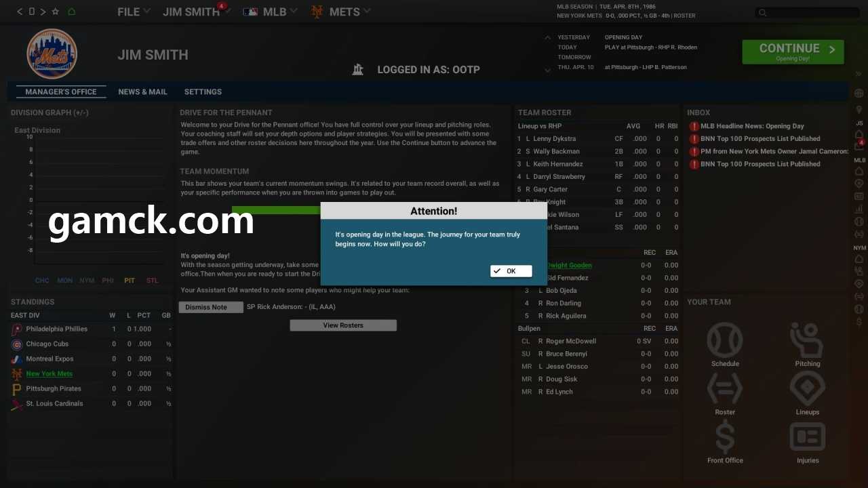Click Philadelphia Phillies logo in standings

coord(17,329)
